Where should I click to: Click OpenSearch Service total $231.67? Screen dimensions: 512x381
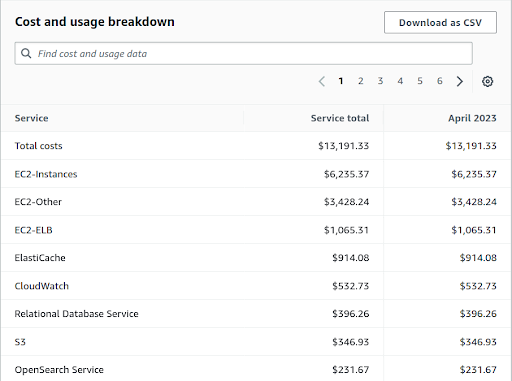pos(351,370)
